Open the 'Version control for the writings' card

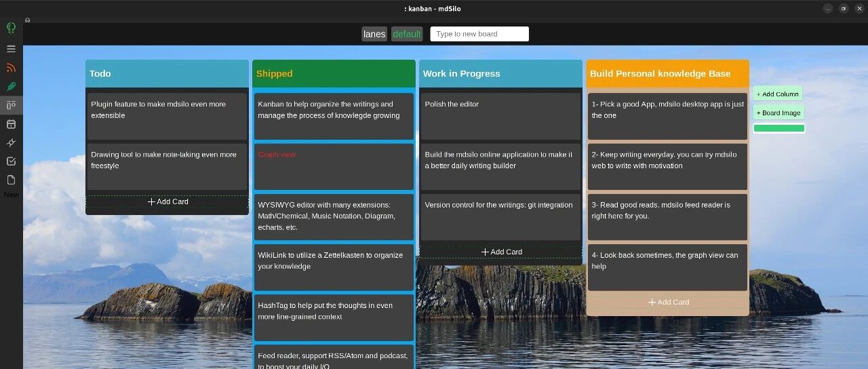click(500, 217)
